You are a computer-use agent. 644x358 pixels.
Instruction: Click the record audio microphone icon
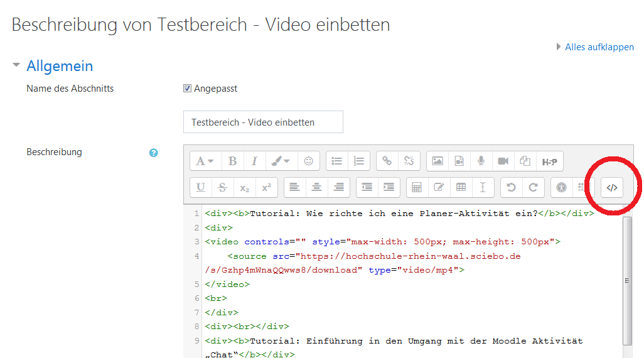coord(481,161)
